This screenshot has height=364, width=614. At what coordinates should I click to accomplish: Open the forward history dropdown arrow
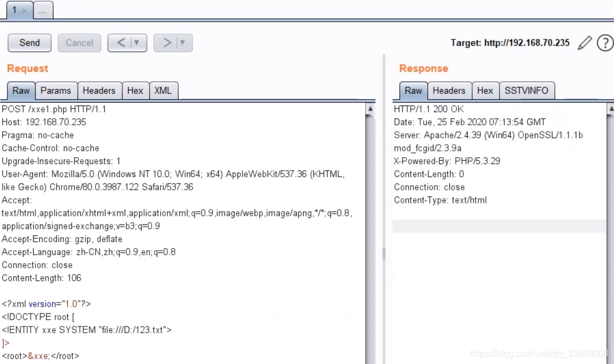click(182, 43)
